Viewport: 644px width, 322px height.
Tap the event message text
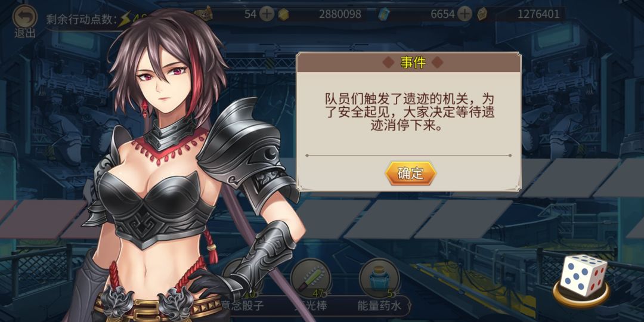click(410, 112)
